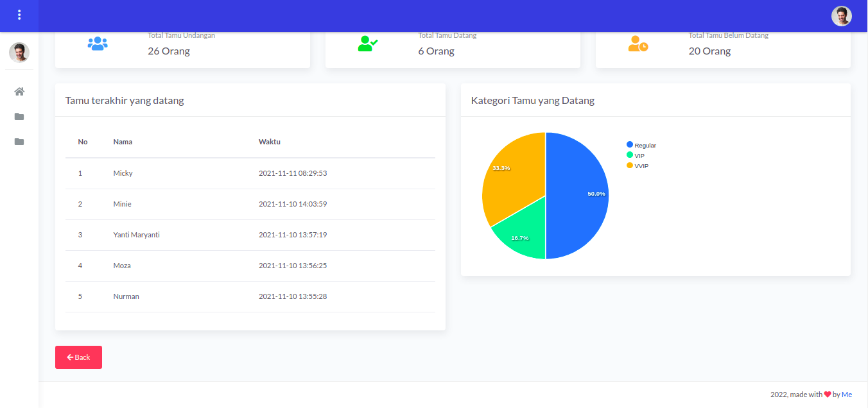
Task: Click the second folder icon in sidebar
Action: click(19, 142)
